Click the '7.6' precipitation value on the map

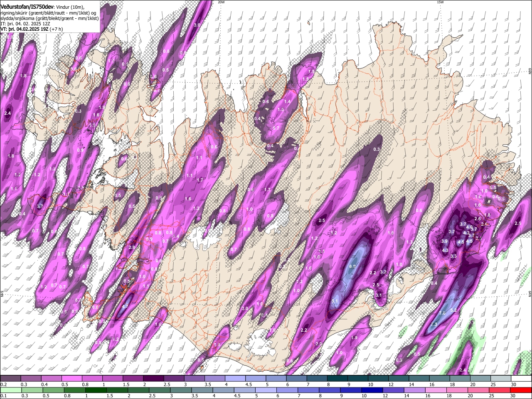click(442, 313)
